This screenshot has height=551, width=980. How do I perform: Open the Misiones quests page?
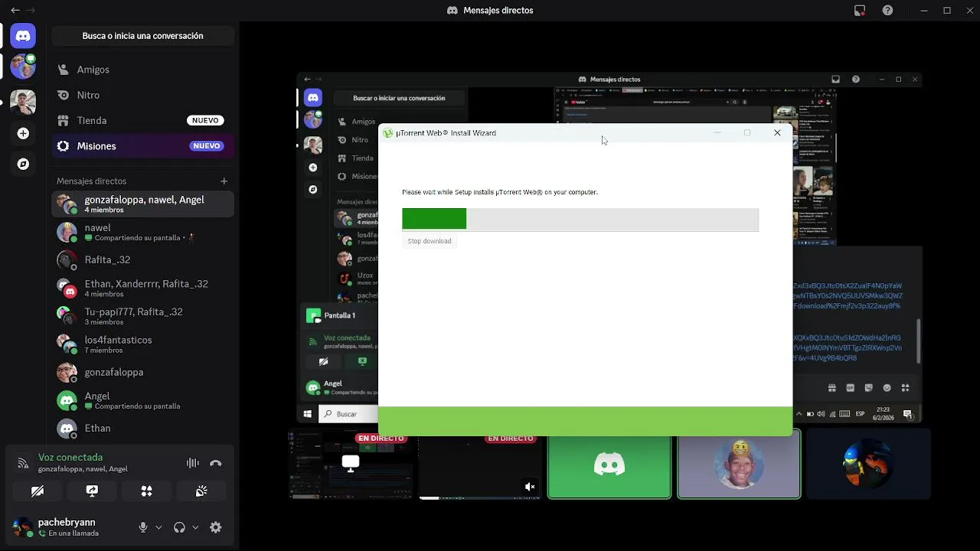pos(142,146)
